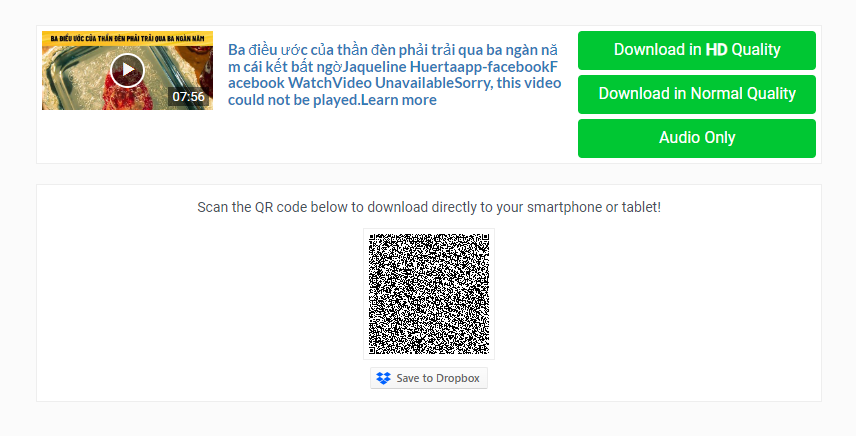Viewport: 856px width, 436px height.
Task: Click the 07:56 duration badge
Action: 188,97
